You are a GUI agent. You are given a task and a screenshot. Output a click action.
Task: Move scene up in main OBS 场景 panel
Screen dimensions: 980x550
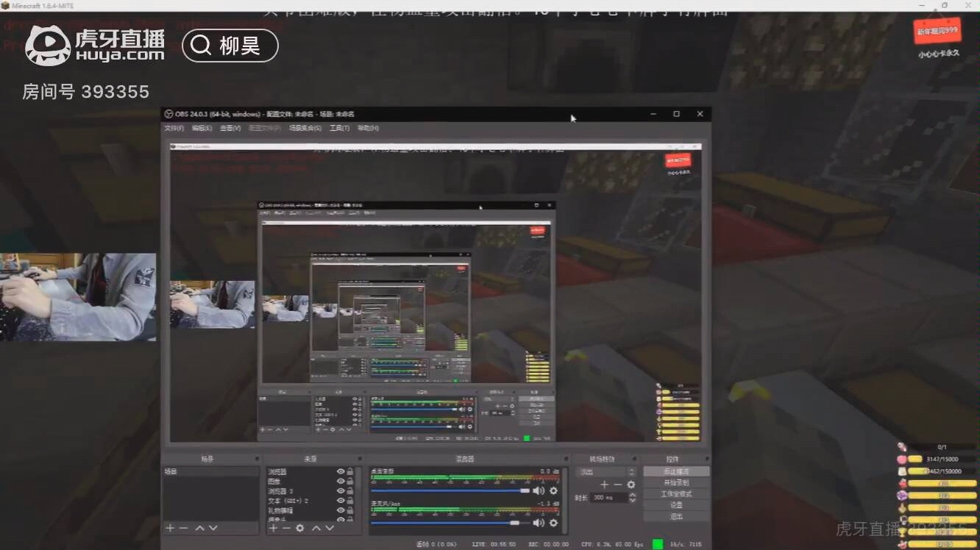click(199, 528)
